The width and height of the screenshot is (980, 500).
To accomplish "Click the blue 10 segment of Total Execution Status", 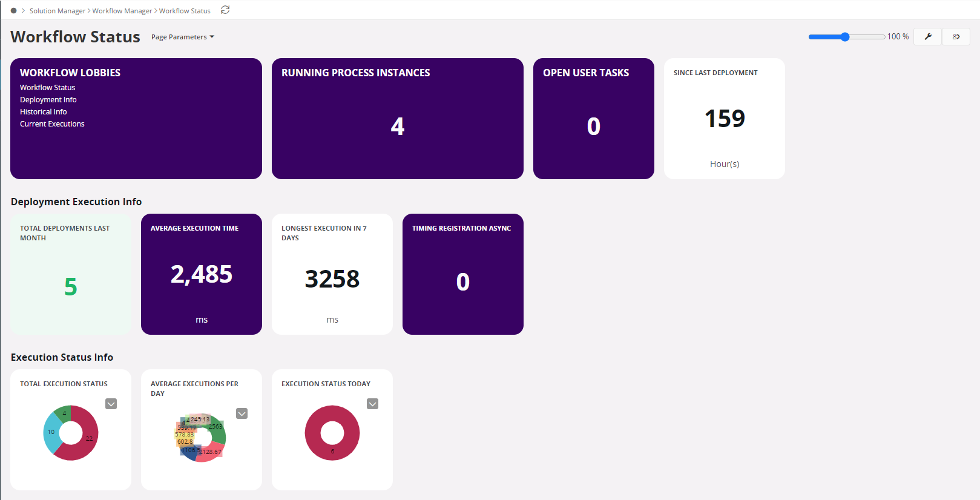I will 51,433.
